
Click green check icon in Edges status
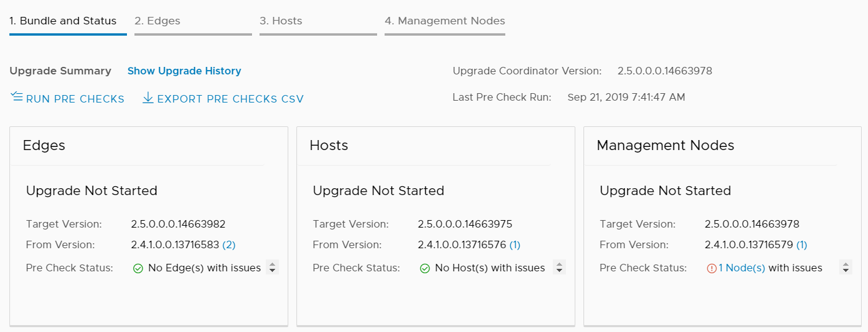[x=138, y=268]
